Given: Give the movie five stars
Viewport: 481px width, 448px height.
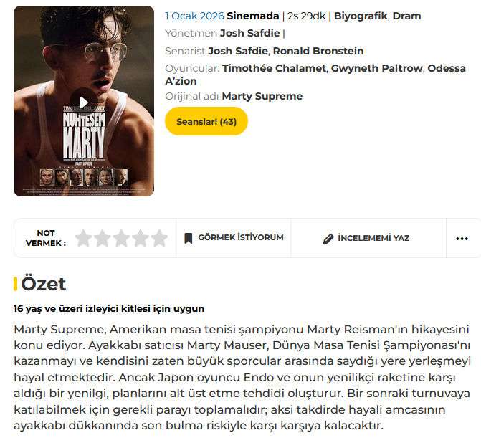Looking at the screenshot, I should tap(158, 238).
